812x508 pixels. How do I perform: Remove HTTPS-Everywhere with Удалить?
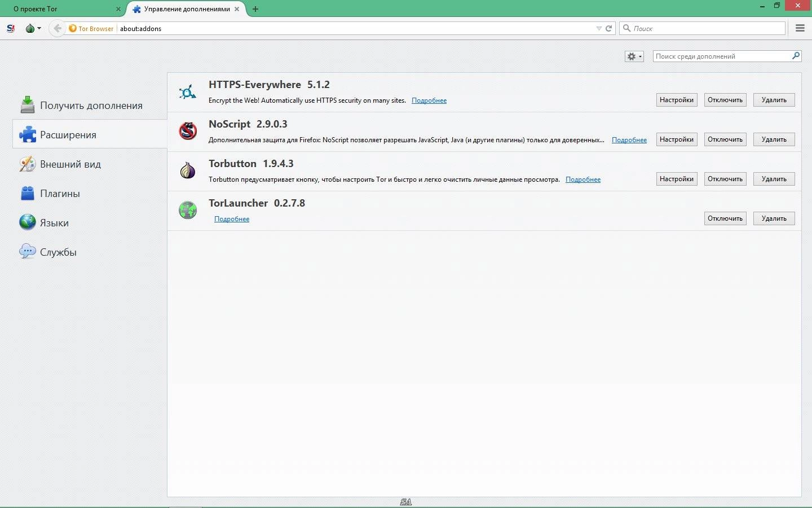(x=774, y=100)
